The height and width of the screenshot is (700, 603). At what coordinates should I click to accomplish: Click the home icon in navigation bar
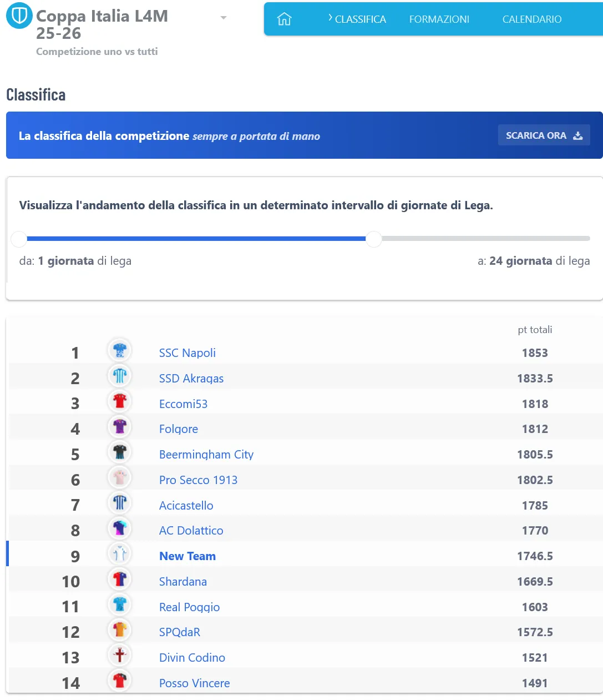pyautogui.click(x=284, y=19)
